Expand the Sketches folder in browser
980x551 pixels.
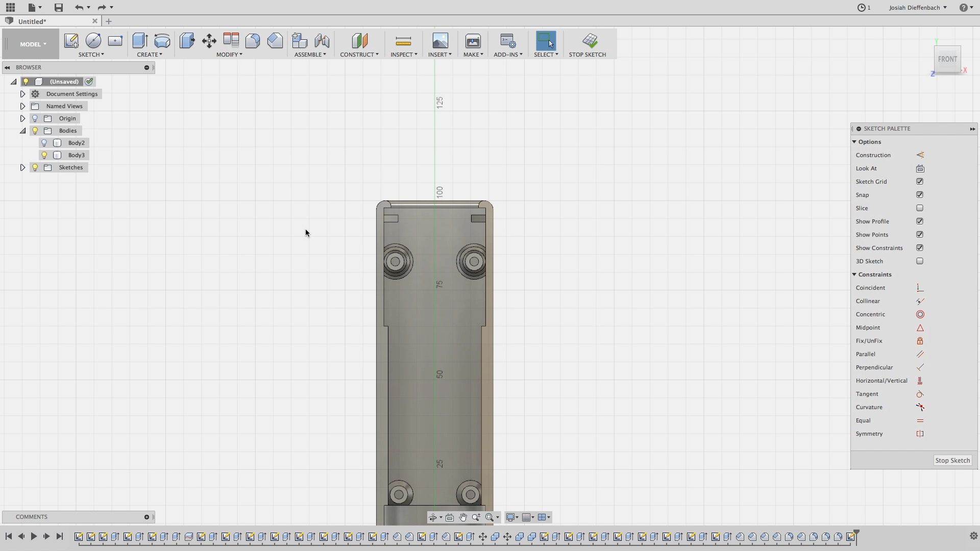click(22, 167)
